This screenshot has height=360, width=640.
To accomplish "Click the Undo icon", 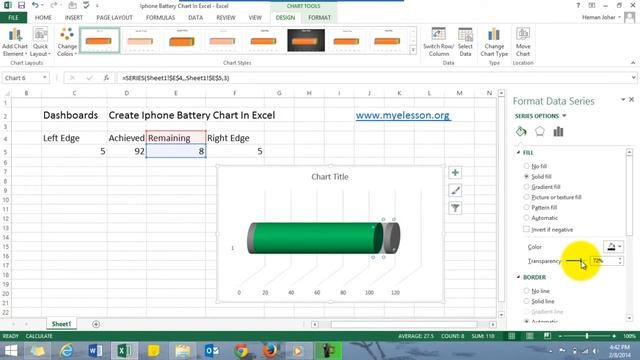I will 36,5.
